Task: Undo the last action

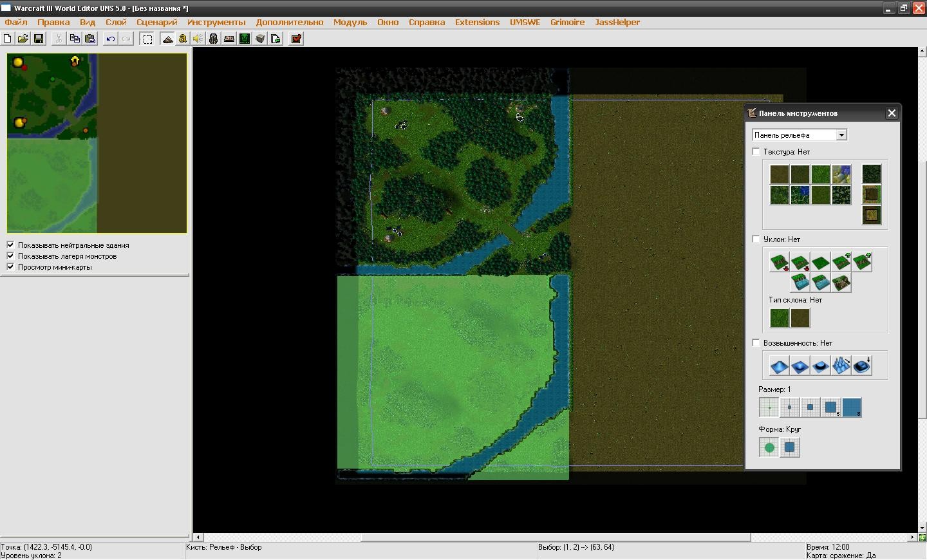Action: 110,39
